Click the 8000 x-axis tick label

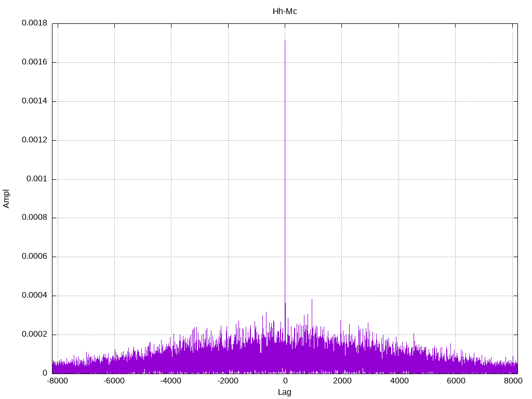tap(512, 381)
